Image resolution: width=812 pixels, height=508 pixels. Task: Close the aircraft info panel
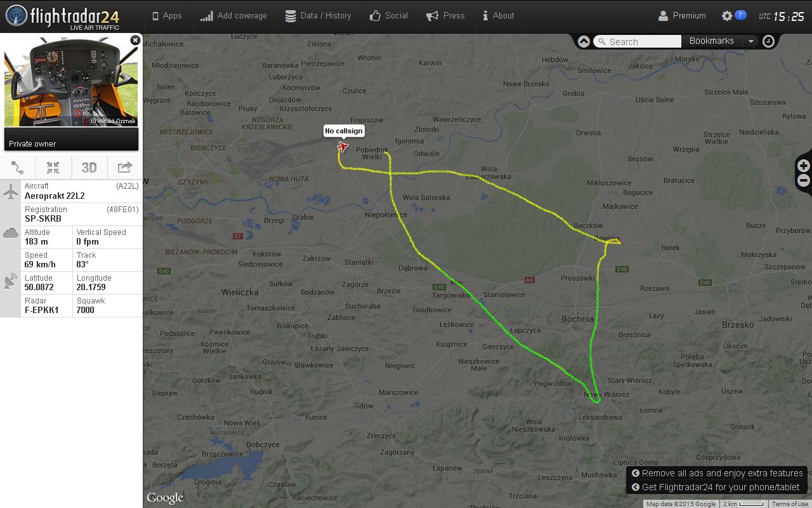coord(135,40)
